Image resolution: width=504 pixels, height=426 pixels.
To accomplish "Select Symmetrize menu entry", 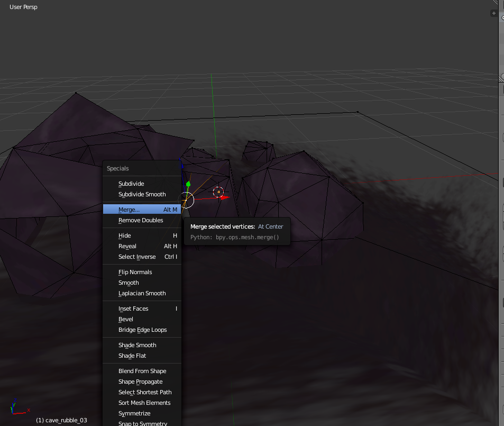I will click(142, 413).
